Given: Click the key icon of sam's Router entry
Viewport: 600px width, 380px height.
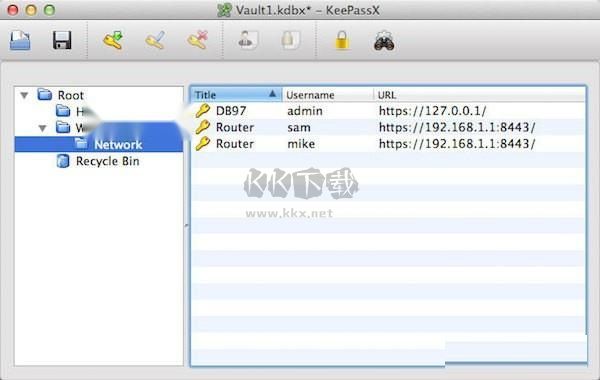Looking at the screenshot, I should [202, 127].
